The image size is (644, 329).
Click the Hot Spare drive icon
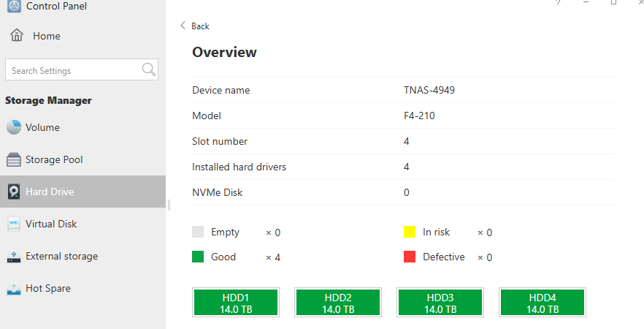[x=14, y=289]
